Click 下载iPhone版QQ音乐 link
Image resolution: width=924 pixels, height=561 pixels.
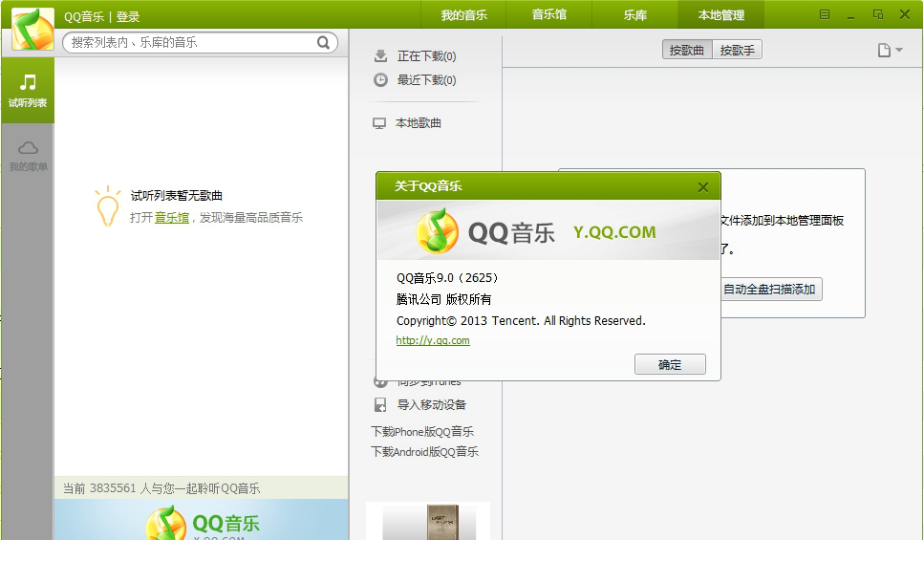(x=422, y=431)
